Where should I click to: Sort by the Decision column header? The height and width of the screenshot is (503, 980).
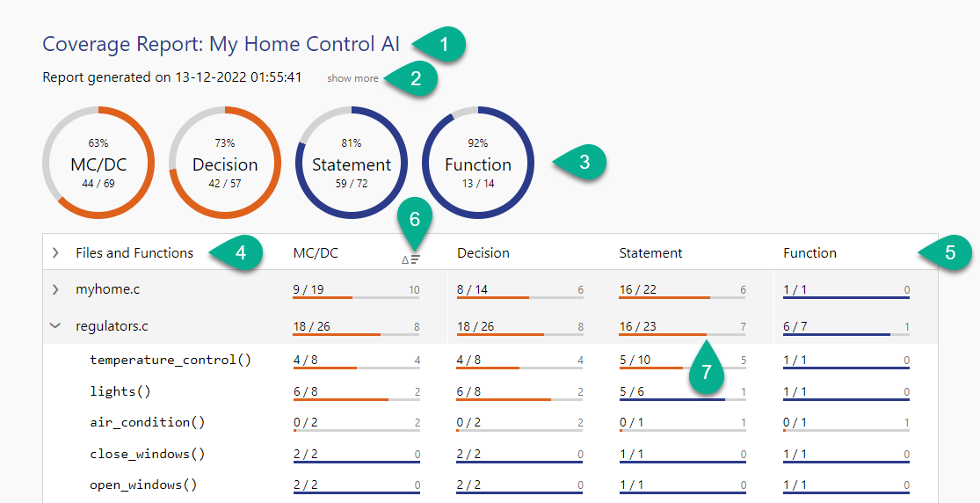click(x=483, y=253)
